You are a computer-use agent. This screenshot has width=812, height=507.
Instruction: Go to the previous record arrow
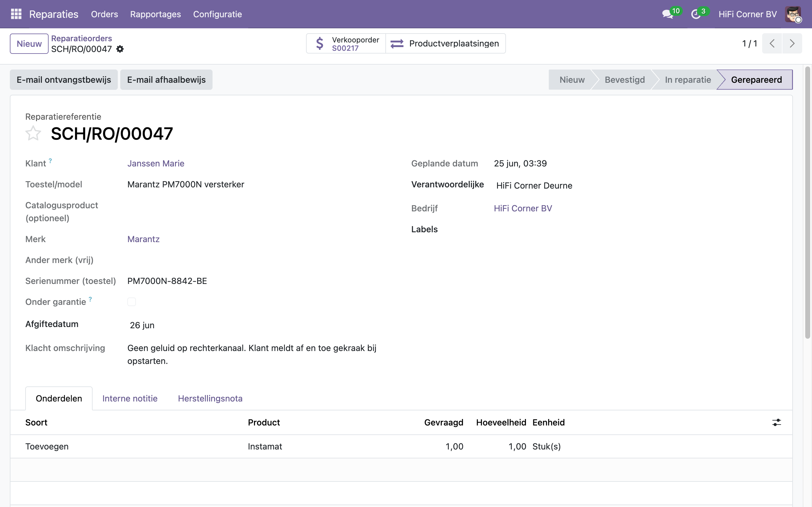772,44
